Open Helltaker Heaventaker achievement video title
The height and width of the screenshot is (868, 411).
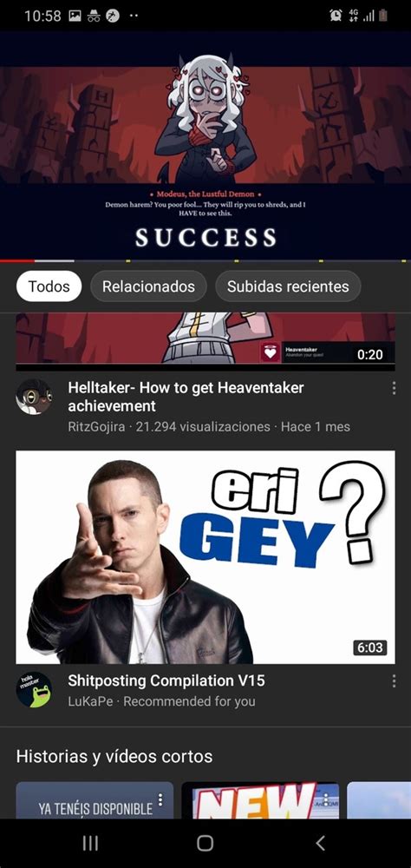click(x=186, y=397)
